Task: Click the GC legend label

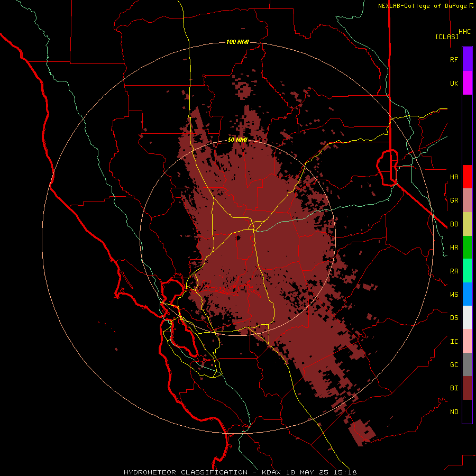Action: coord(454,364)
